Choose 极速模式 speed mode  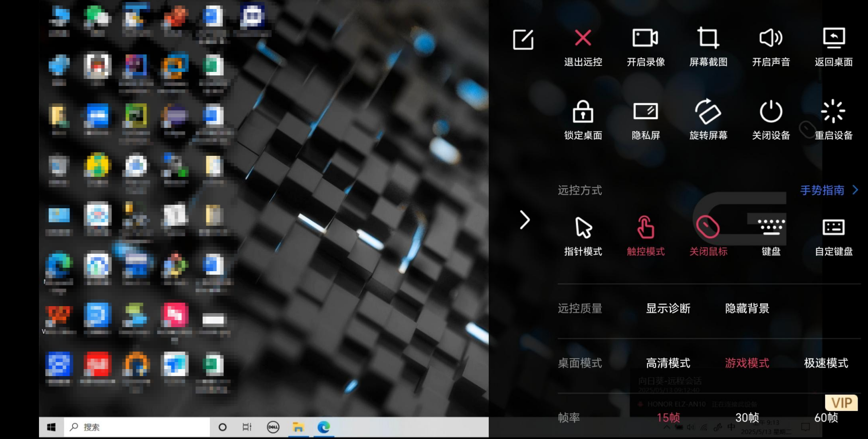point(826,363)
